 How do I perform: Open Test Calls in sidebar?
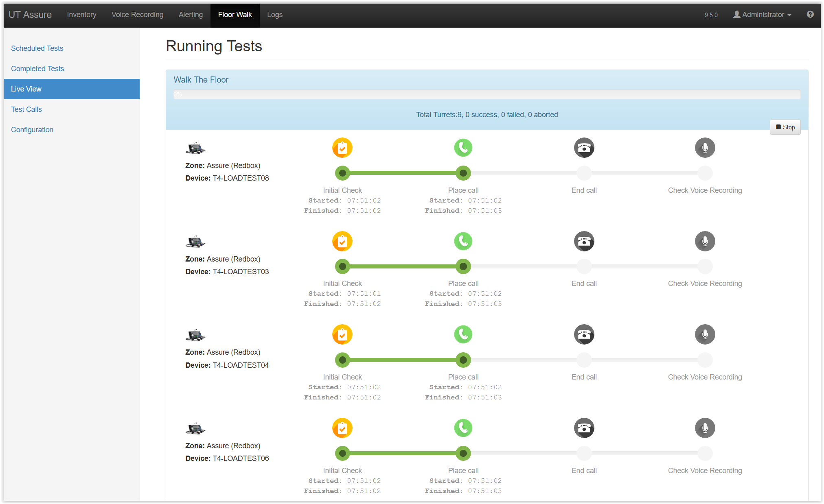(x=26, y=109)
